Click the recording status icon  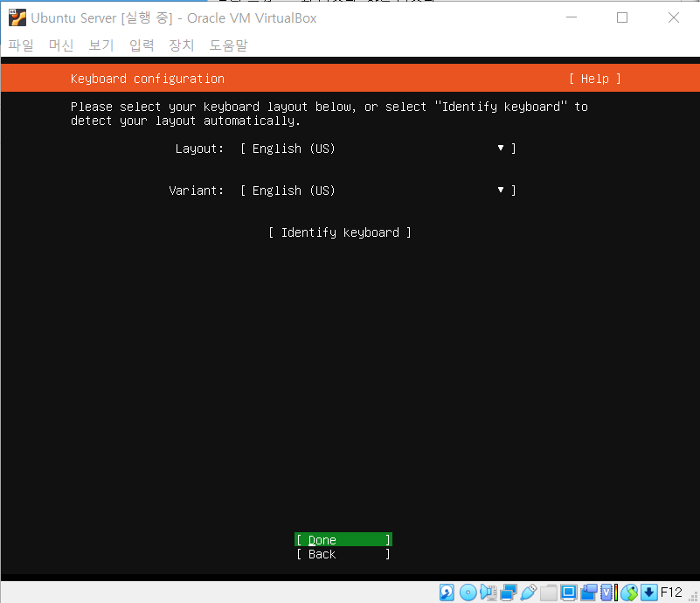pos(589,593)
